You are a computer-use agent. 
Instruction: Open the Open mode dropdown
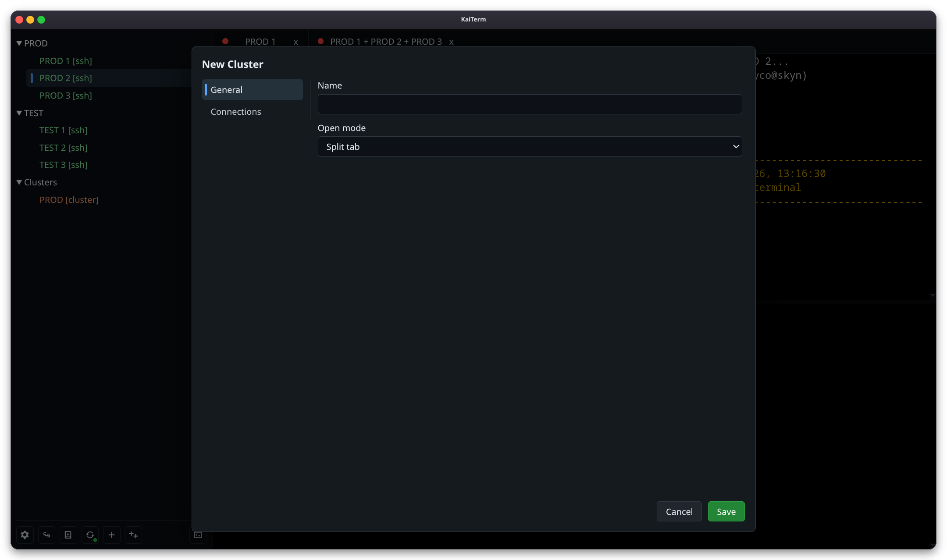[530, 147]
